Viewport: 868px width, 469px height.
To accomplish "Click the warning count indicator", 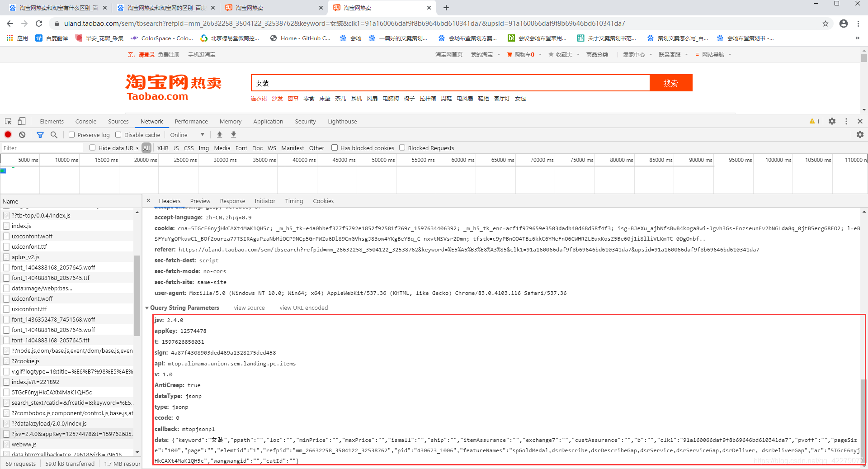I will [815, 121].
